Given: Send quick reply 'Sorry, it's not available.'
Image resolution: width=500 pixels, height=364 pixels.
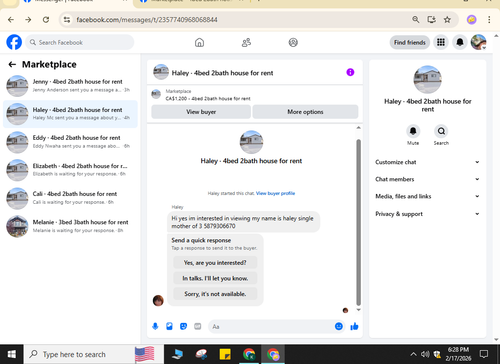Looking at the screenshot, I should [x=215, y=294].
